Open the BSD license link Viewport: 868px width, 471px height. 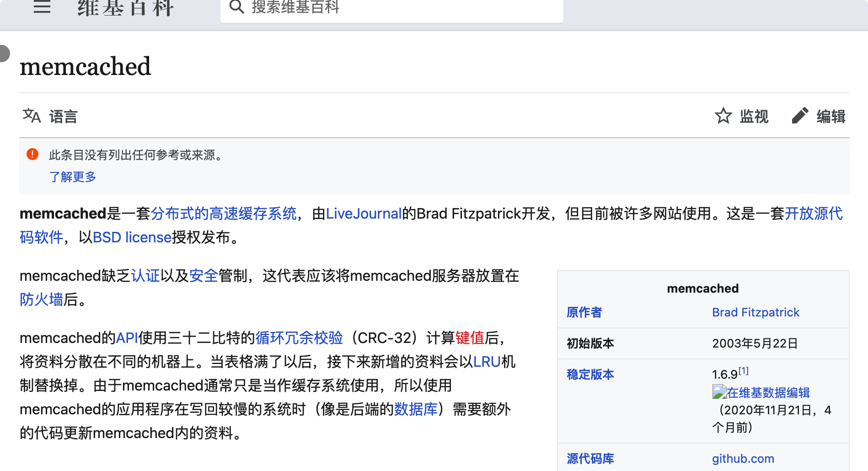(x=132, y=237)
